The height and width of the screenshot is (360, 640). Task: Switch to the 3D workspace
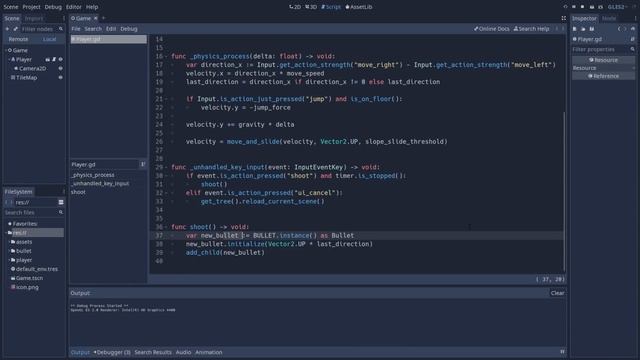(311, 7)
